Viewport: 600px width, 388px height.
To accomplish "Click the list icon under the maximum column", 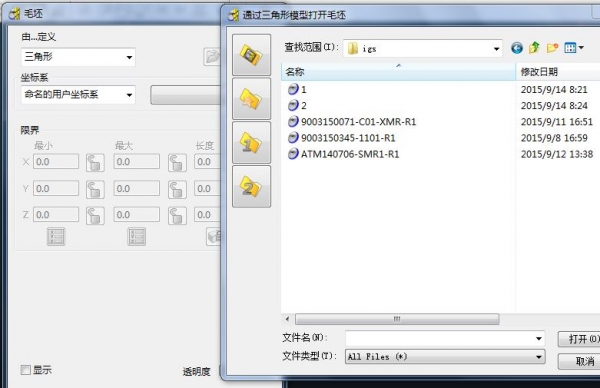I will (137, 236).
